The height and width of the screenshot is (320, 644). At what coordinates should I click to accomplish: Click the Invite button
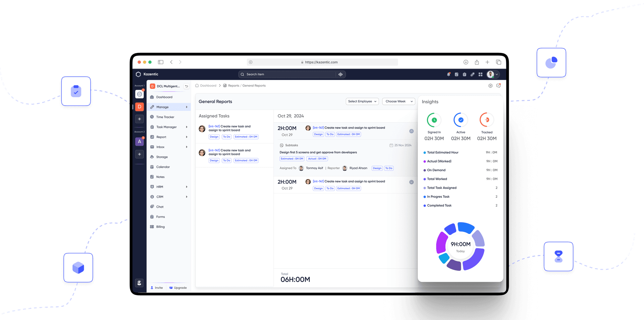point(157,288)
